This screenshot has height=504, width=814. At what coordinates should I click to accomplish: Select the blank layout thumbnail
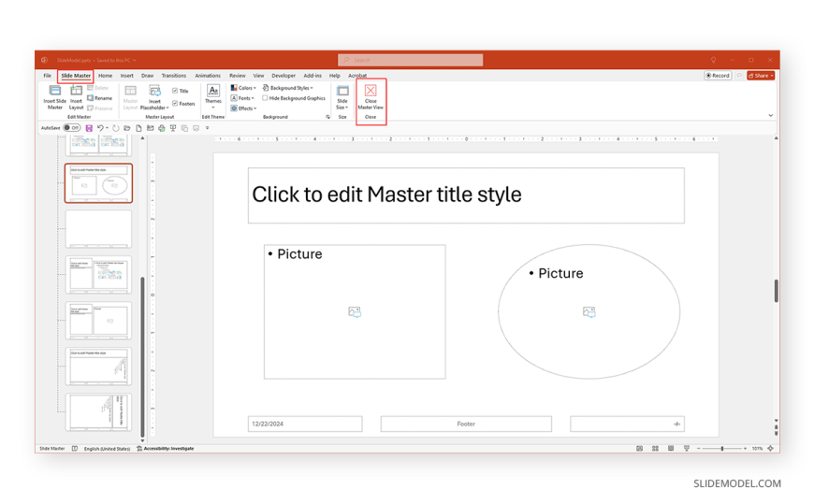98,229
